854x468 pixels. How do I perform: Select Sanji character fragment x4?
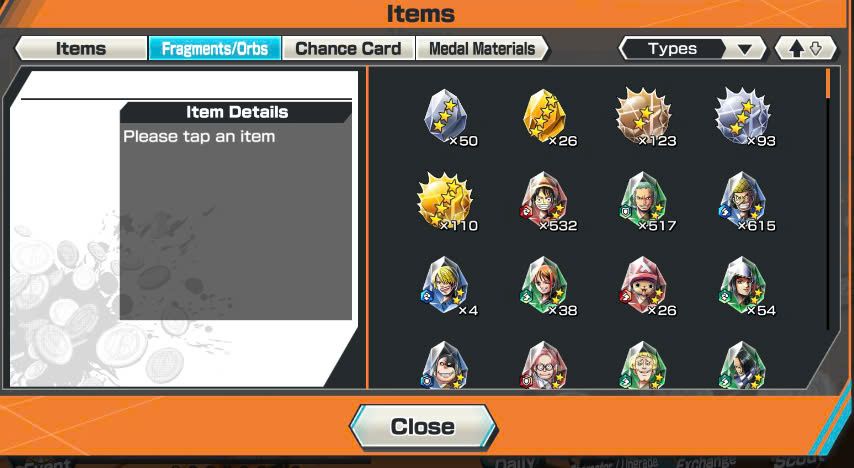446,287
